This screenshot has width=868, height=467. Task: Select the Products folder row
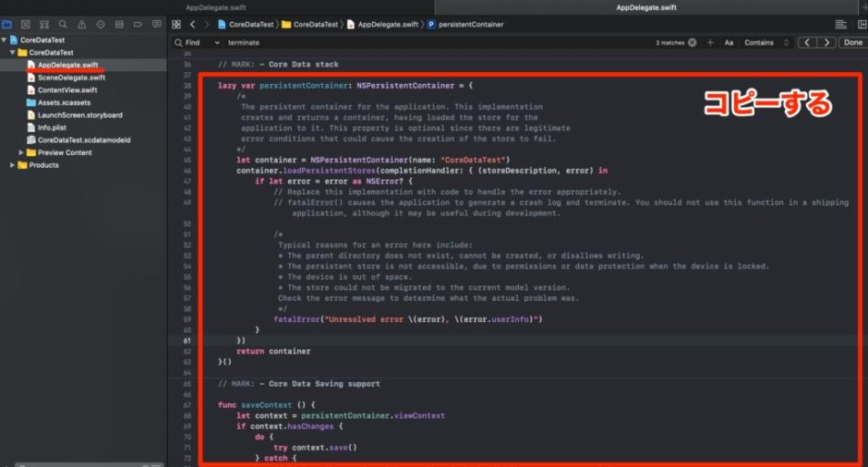(83, 165)
